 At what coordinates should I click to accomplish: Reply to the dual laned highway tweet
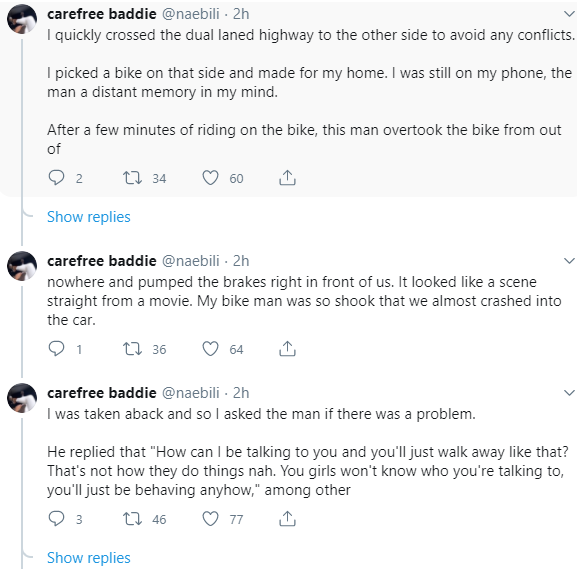click(x=56, y=177)
